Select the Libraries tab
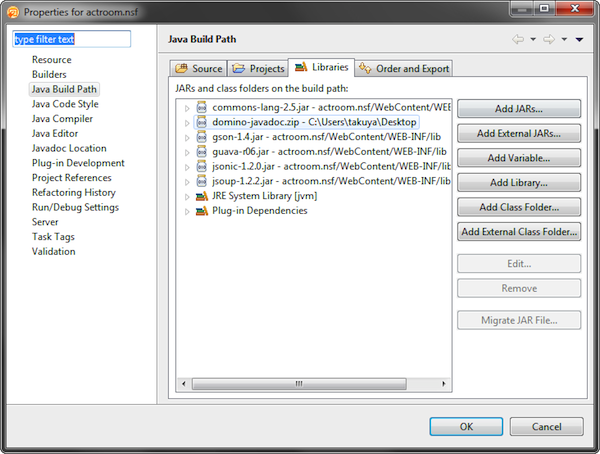The height and width of the screenshot is (454, 600). 321,67
